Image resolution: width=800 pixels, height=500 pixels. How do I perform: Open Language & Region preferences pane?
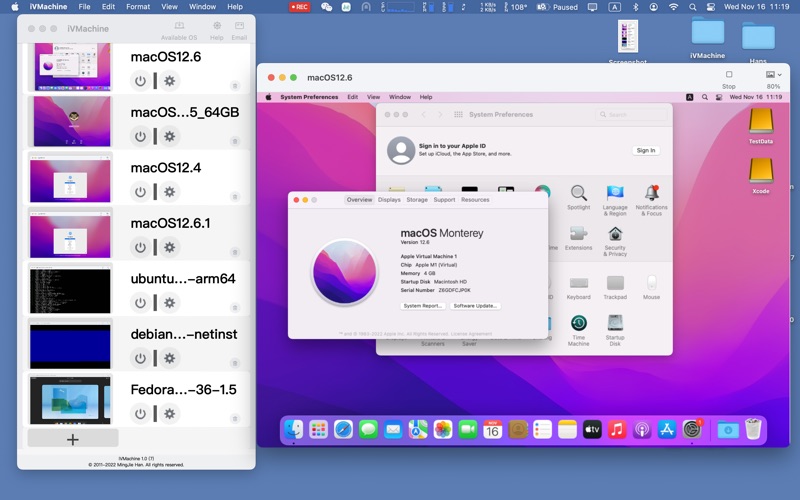click(615, 201)
